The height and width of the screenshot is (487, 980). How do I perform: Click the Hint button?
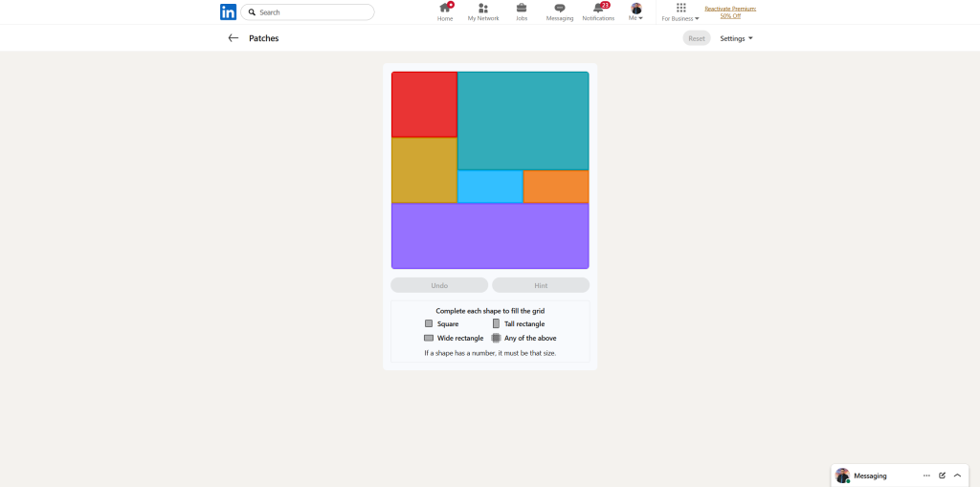pyautogui.click(x=541, y=285)
